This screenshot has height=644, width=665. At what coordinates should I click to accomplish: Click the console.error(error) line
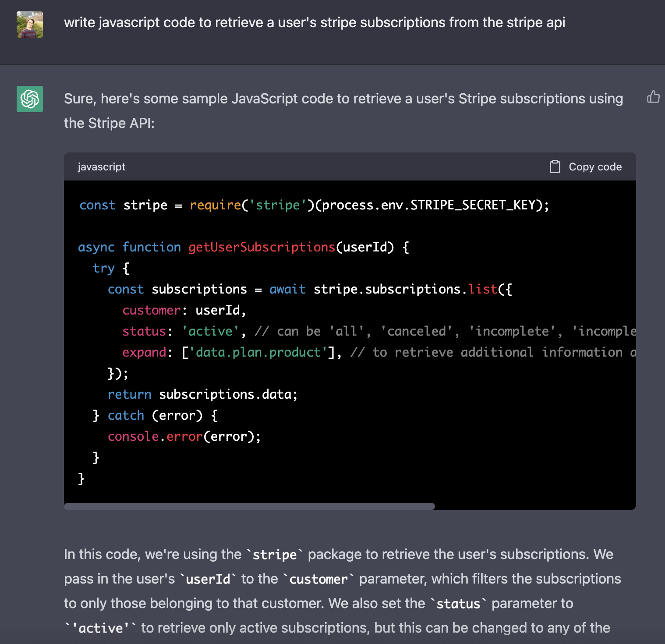184,436
